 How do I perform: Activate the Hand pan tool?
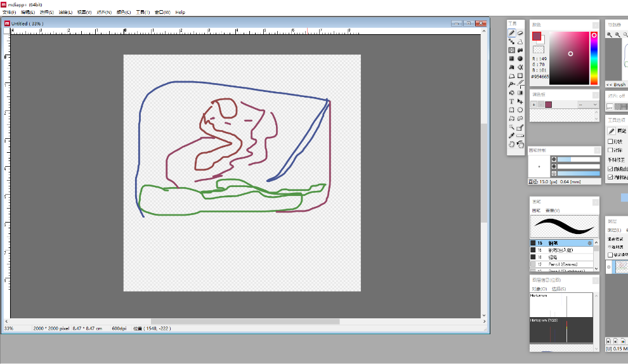(511, 144)
